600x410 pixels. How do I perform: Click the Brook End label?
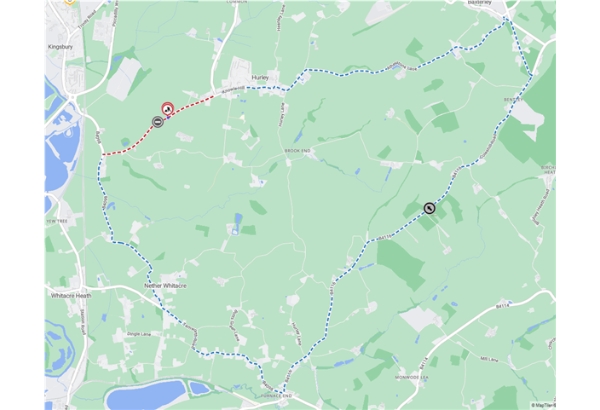click(x=297, y=151)
